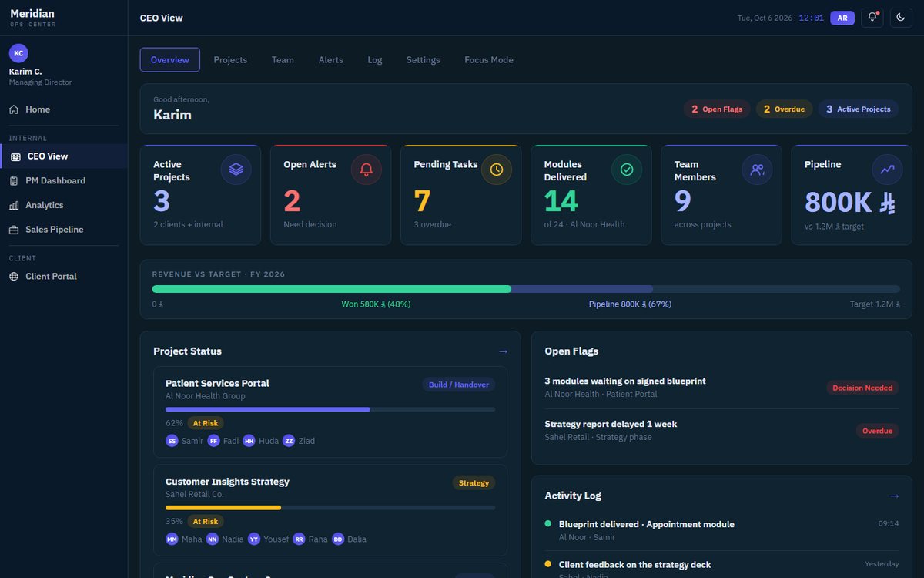Click the Pending Tasks value 7
The image size is (924, 578).
(422, 201)
